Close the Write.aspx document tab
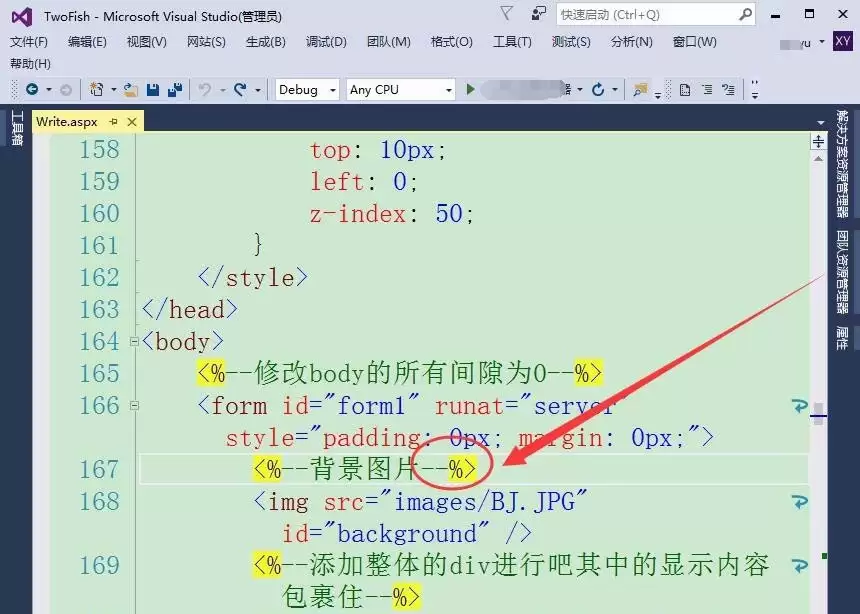 131,121
